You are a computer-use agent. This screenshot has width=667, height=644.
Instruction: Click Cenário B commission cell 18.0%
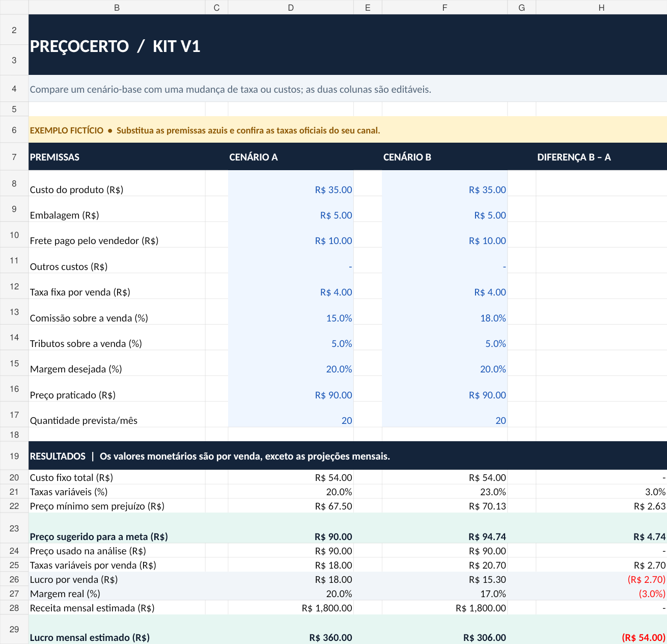(x=444, y=311)
